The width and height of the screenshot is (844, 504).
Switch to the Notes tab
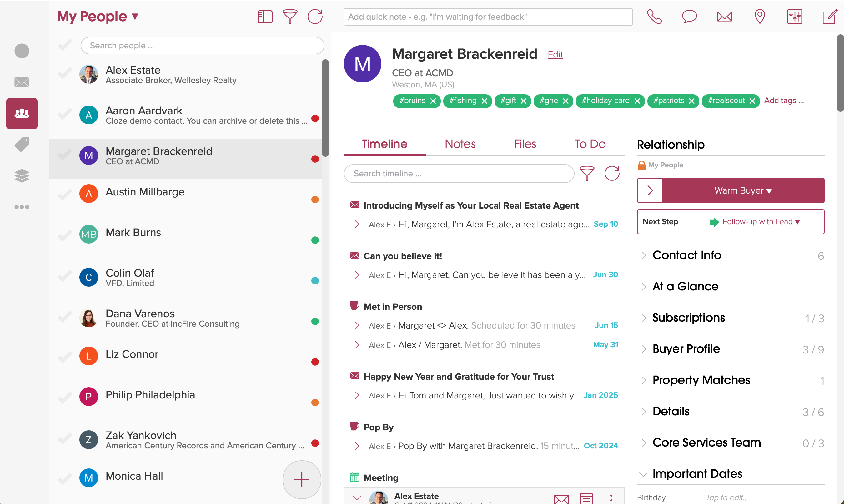click(460, 144)
